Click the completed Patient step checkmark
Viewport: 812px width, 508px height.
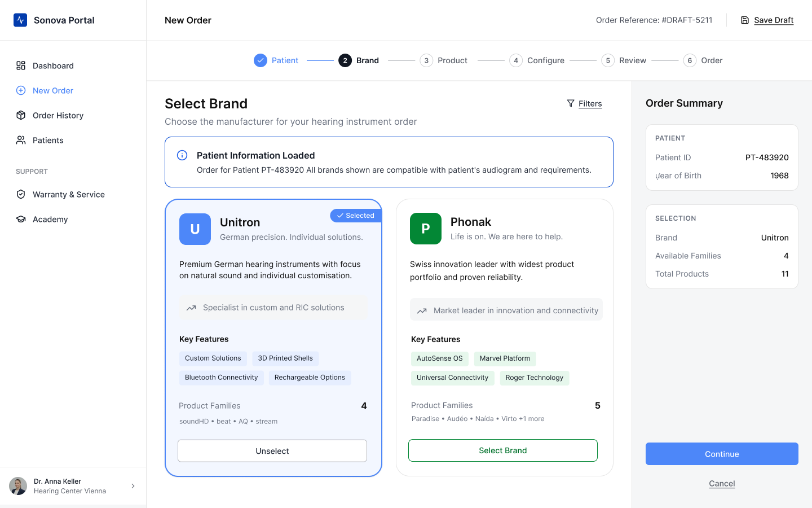[261, 60]
